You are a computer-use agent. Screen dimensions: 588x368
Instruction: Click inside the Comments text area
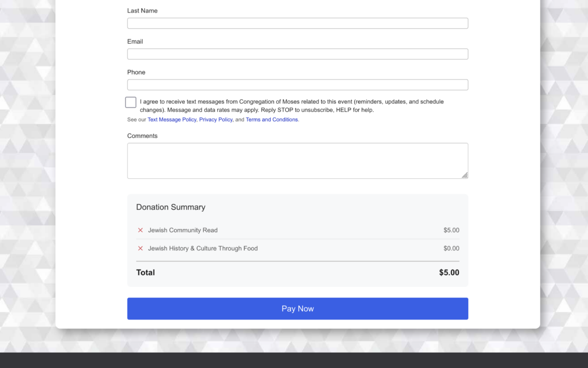click(297, 161)
